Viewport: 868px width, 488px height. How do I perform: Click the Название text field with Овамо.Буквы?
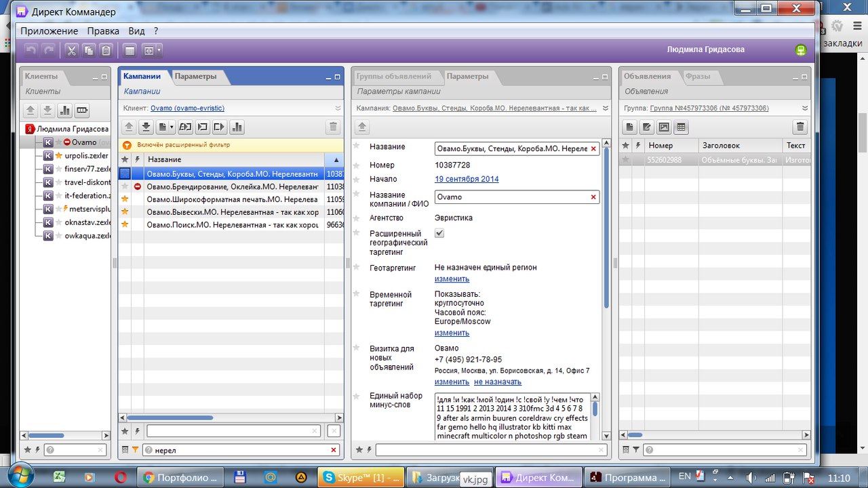pos(517,148)
